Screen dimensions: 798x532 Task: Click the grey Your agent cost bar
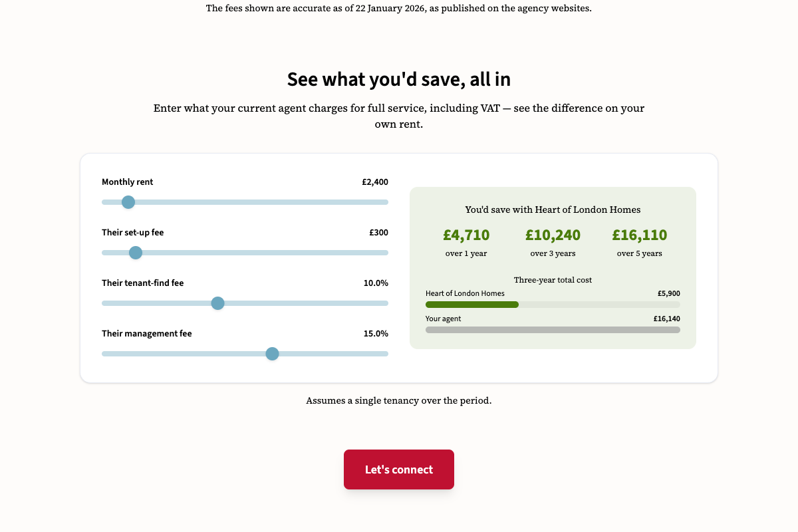click(553, 330)
